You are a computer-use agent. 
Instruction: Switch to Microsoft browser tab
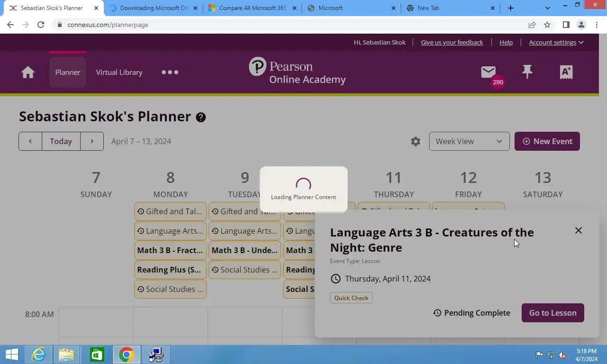tap(351, 8)
